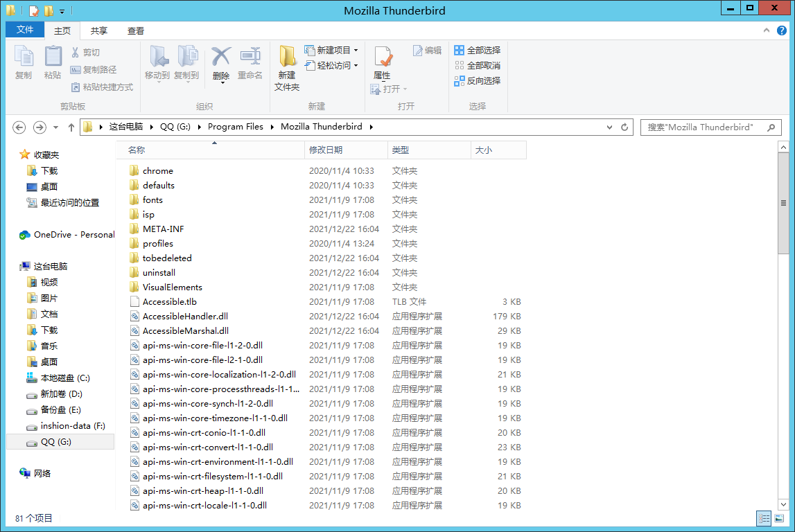The image size is (795, 532).
Task: Switch to large icons view icon
Action: click(779, 518)
